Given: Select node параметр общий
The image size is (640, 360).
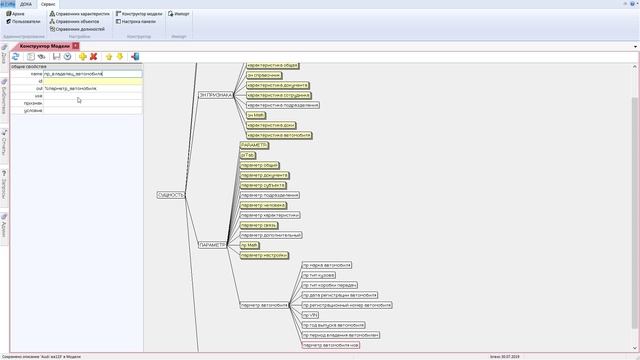Looking at the screenshot, I should point(259,165).
